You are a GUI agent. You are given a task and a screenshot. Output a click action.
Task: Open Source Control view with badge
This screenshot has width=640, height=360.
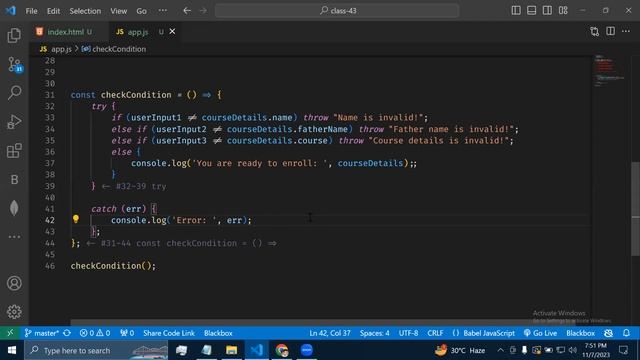click(x=15, y=64)
